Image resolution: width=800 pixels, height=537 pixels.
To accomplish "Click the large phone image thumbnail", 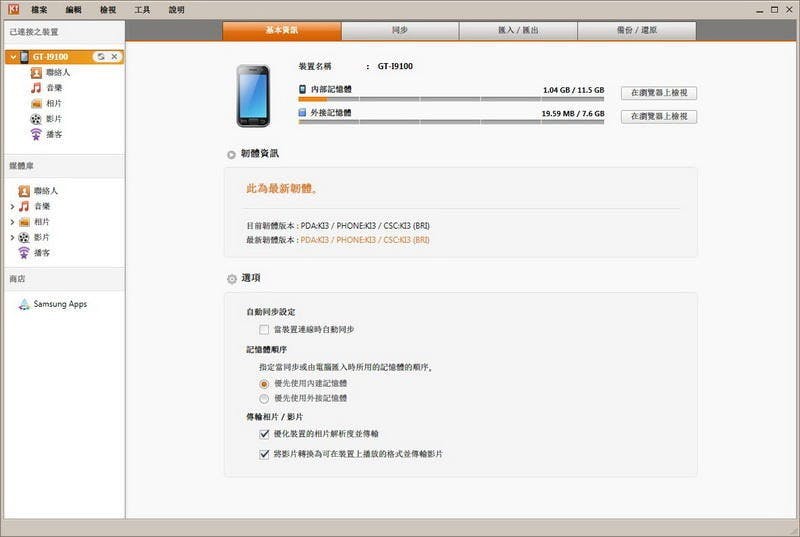I will [x=253, y=96].
